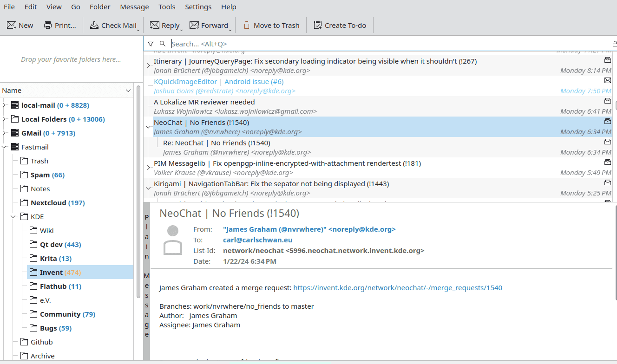Open the Message menu
This screenshot has height=364, width=617.
134,7
